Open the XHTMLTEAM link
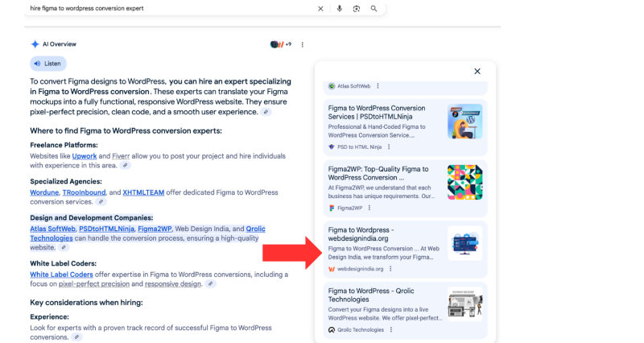Image resolution: width=644 pixels, height=343 pixels. pos(143,192)
